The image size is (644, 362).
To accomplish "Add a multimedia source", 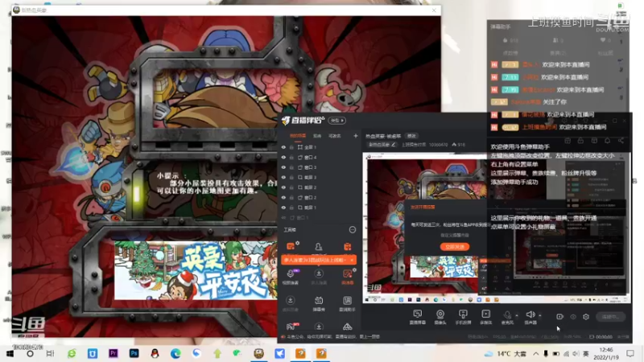I will (486, 317).
